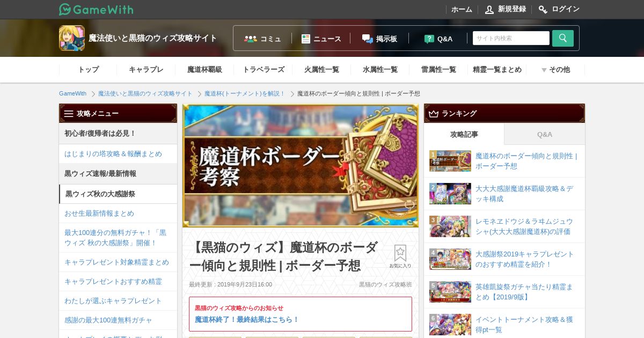Viewport: 644px width, 338px height.
Task: Open キャラプレゼント対象精霊まとめ sidebar link
Action: [118, 262]
